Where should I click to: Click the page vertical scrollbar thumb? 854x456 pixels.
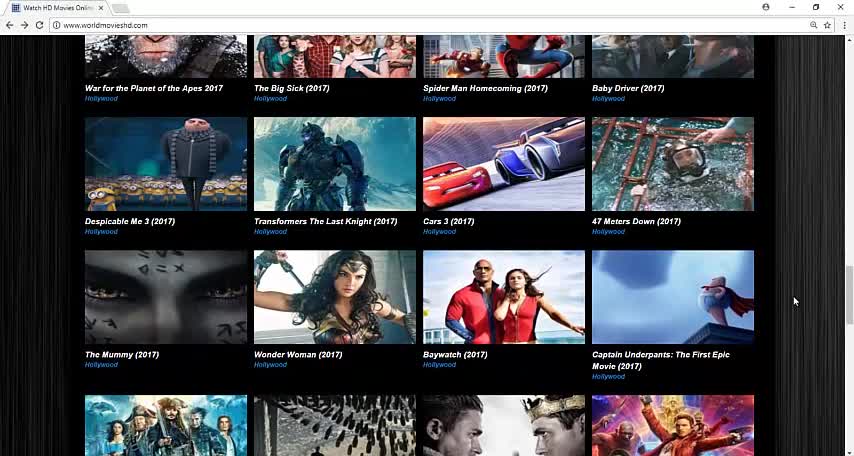click(850, 294)
